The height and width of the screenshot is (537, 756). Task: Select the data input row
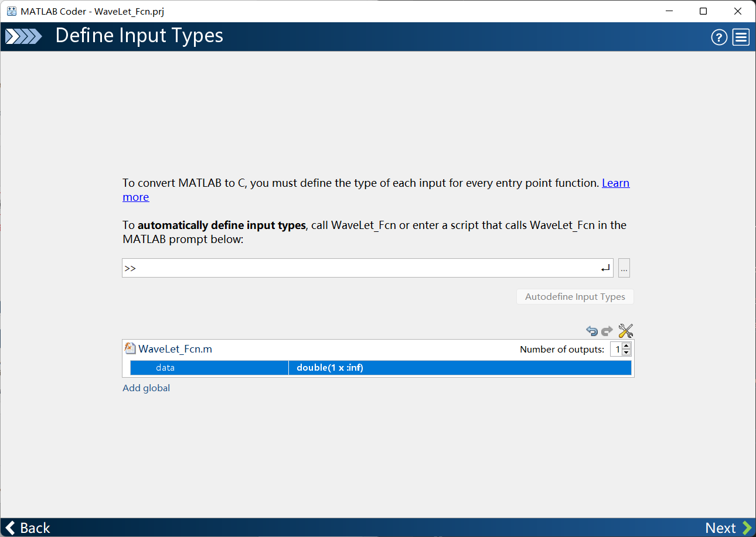coord(380,368)
